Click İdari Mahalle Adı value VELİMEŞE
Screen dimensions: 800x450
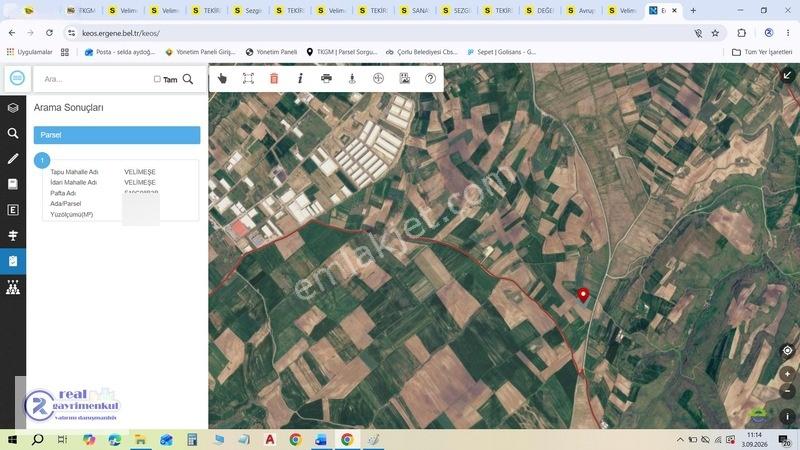point(140,182)
